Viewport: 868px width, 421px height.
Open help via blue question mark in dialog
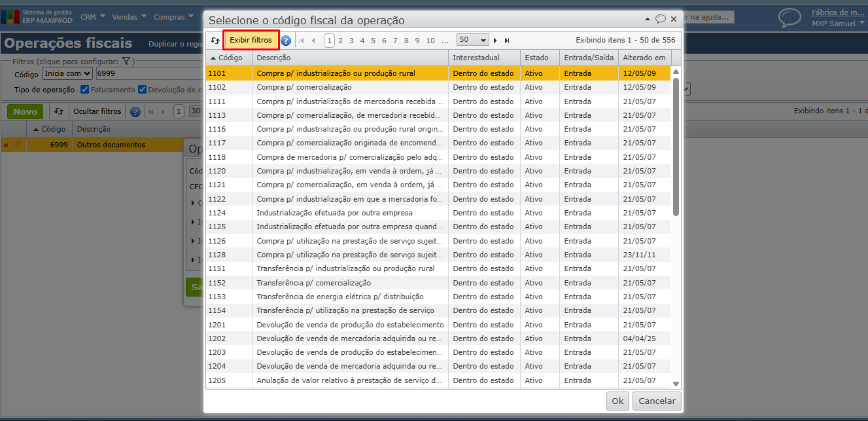286,41
